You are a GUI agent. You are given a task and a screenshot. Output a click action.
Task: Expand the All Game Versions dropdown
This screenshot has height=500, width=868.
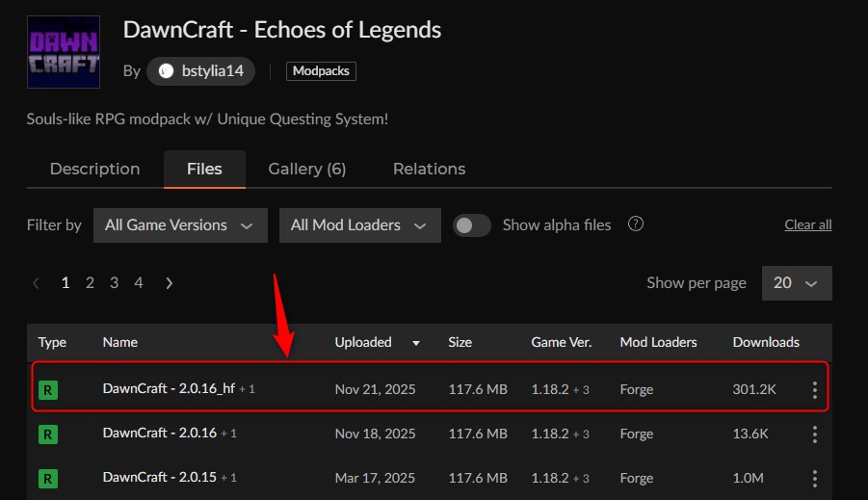[x=180, y=225]
